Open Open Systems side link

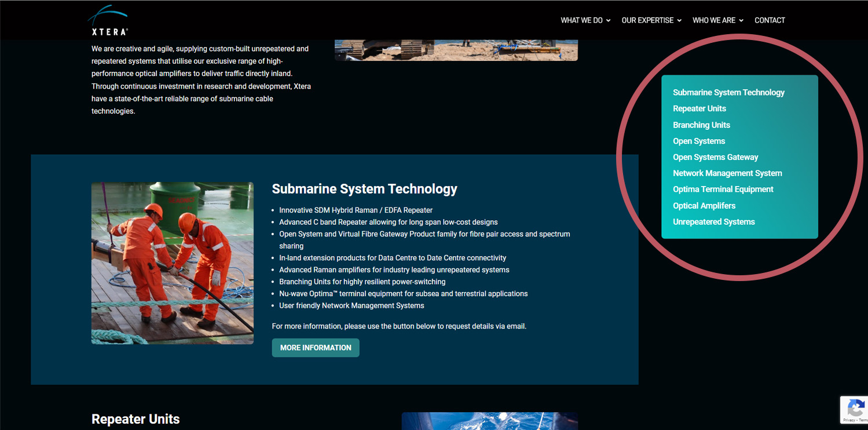point(699,141)
